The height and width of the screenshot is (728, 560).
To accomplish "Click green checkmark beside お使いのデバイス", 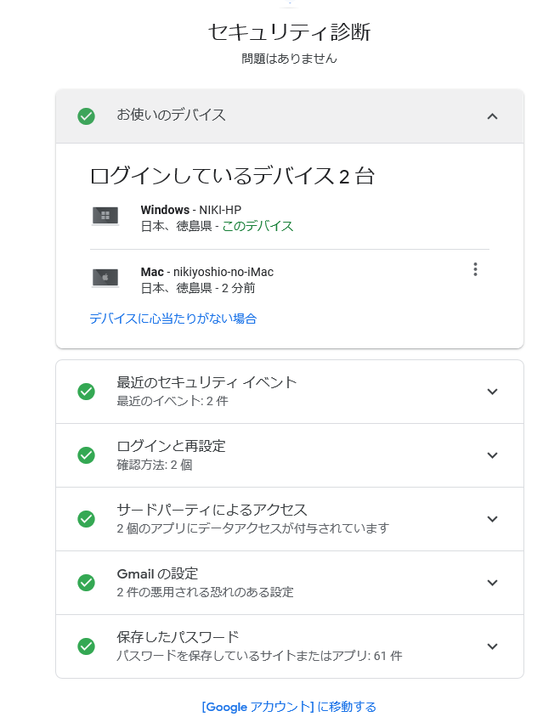I will click(87, 116).
